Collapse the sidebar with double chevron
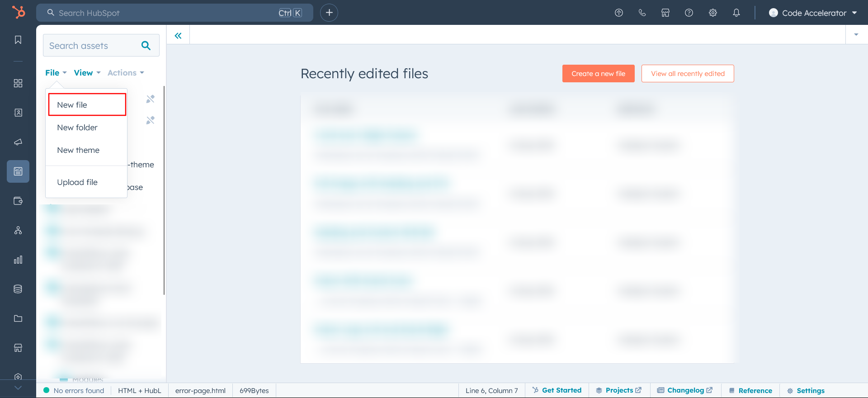Screen dimensions: 868x398 coord(178,36)
